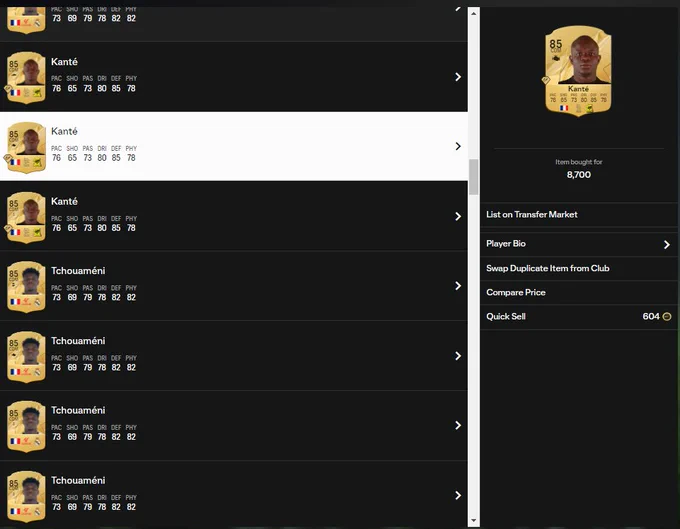
Task: Click the player list scrollbar thumb
Action: coord(474,177)
